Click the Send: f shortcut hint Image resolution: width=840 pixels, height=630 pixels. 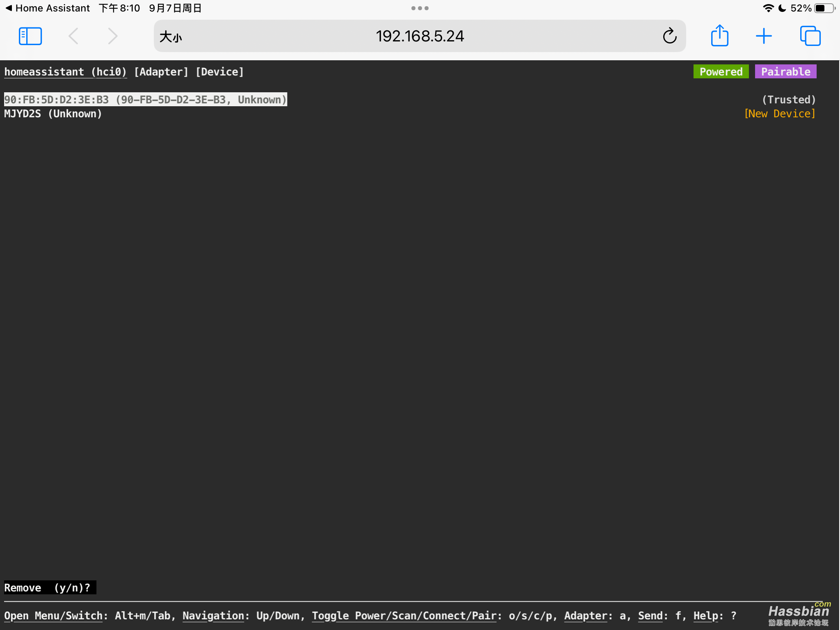tap(659, 616)
